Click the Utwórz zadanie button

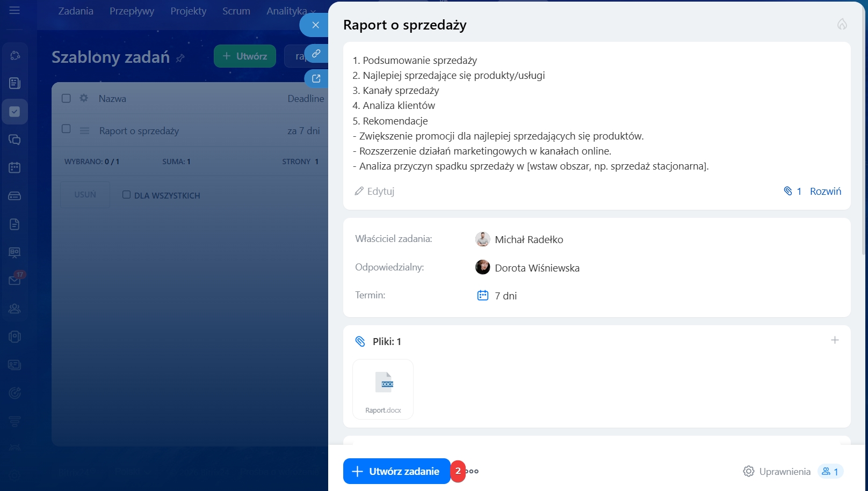tap(396, 471)
